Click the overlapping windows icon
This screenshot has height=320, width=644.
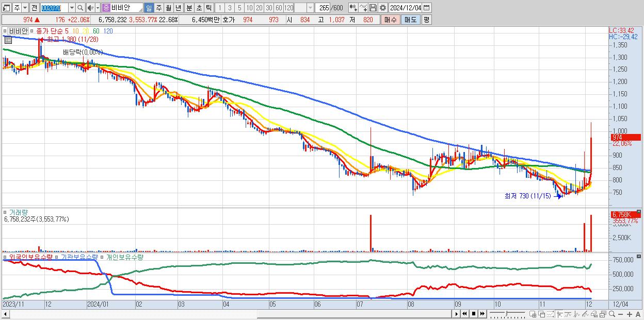[542, 314]
